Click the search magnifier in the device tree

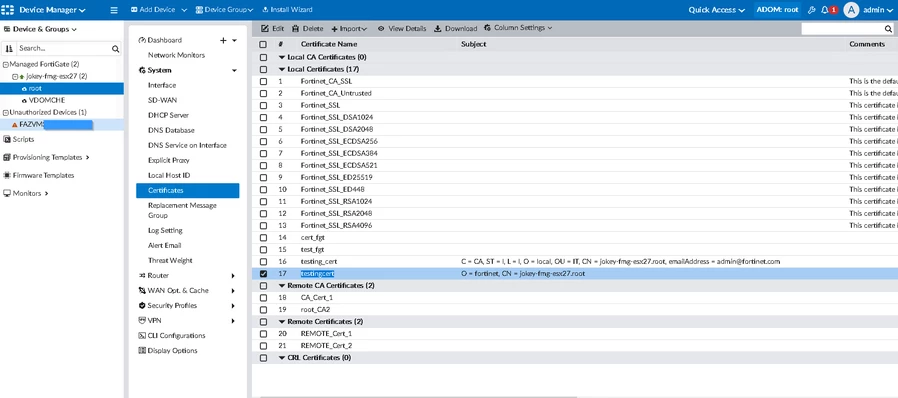(x=115, y=49)
